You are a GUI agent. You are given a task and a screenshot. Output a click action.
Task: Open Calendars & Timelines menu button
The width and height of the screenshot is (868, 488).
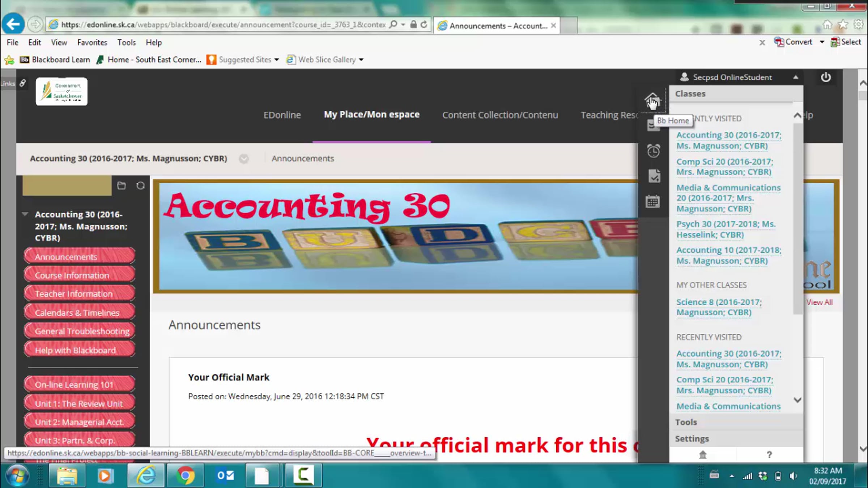(x=80, y=312)
